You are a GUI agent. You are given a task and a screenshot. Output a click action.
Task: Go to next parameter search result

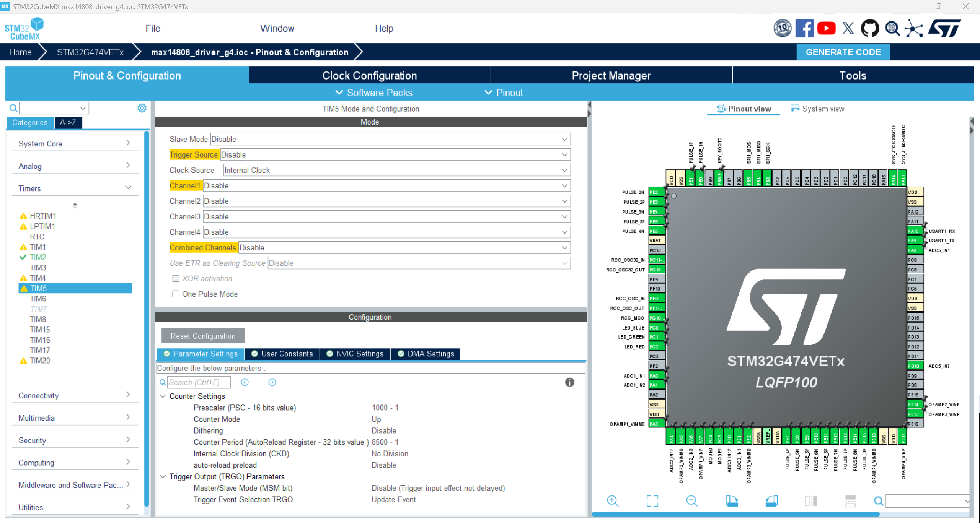272,382
